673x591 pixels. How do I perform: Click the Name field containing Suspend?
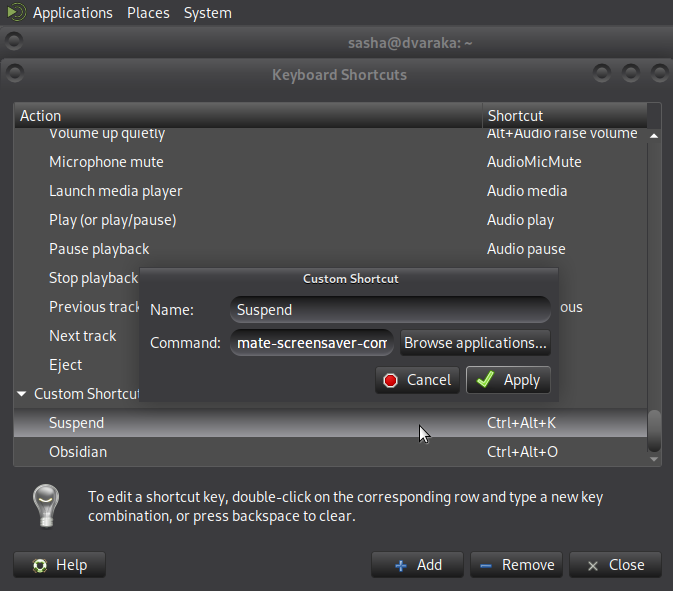pos(390,309)
